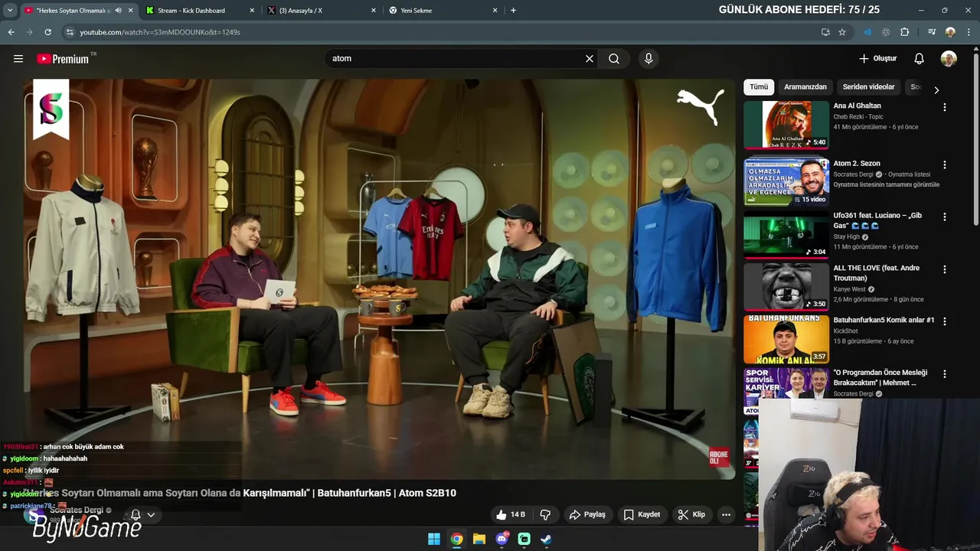Clear the search box with X icon

[x=590, y=59]
